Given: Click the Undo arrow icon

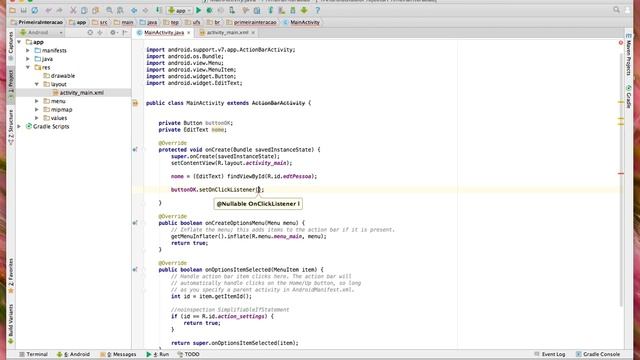Looking at the screenshot, I should [x=49, y=10].
